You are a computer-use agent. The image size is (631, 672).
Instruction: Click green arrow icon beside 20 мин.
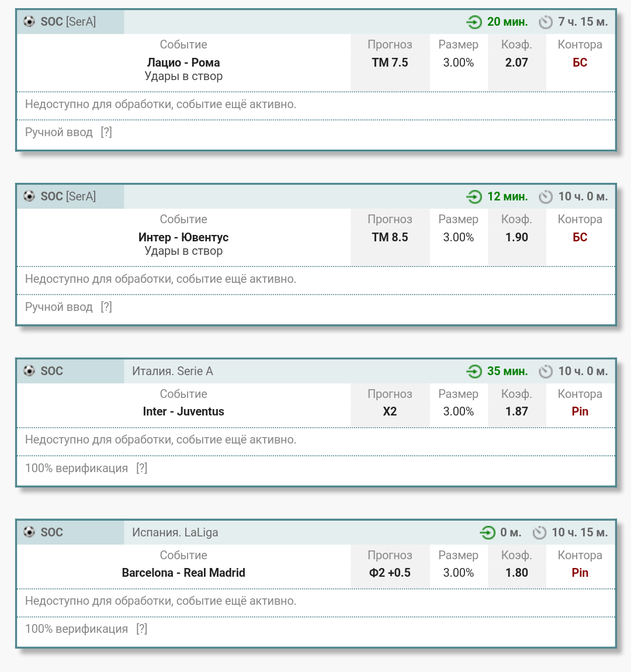tap(474, 22)
